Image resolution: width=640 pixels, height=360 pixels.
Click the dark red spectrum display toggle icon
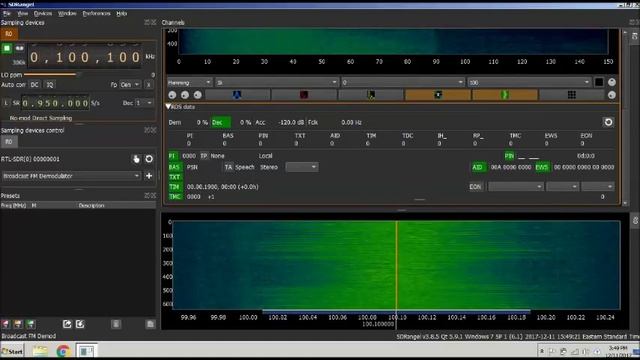304,95
